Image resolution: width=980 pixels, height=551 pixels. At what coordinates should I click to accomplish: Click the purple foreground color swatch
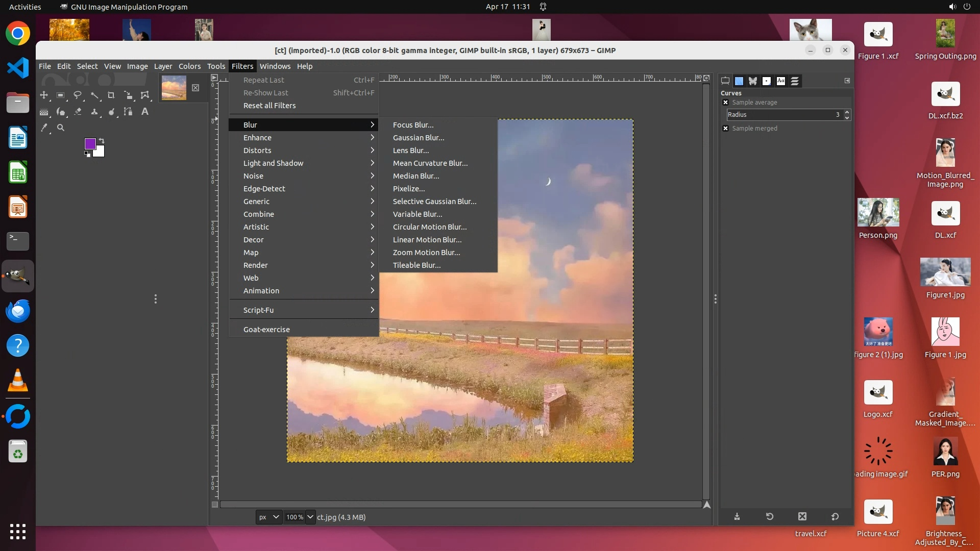pyautogui.click(x=90, y=143)
